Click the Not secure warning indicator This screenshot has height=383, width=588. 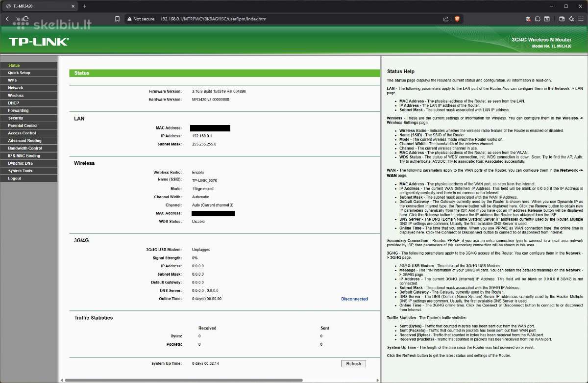(141, 19)
